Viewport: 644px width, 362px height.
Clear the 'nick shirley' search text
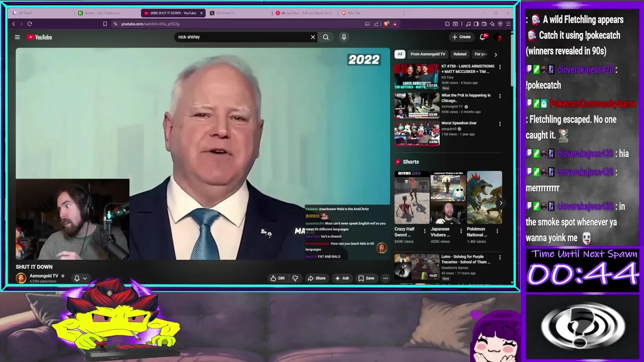click(x=313, y=37)
